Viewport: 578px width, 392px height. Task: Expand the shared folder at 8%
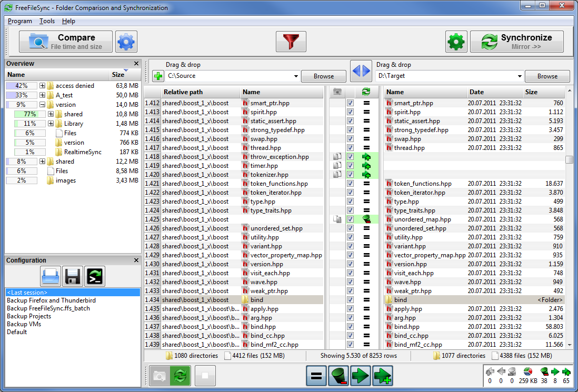43,162
